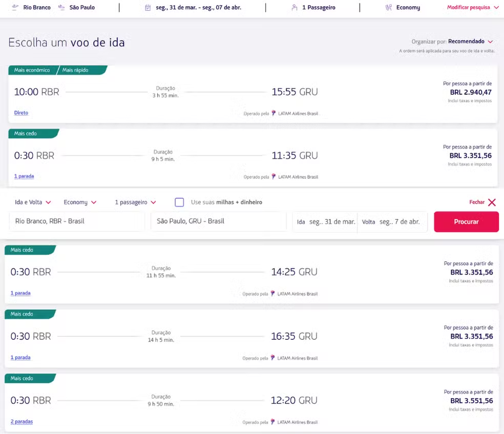This screenshot has height=434, width=504.
Task: Open the 1 passageiro dropdown
Action: (135, 202)
